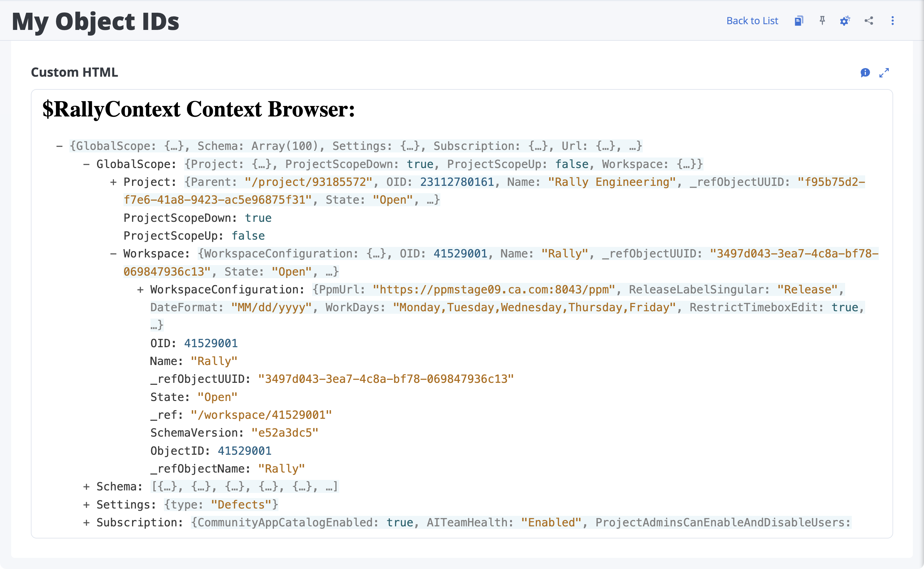Click the copy page icon in header
The height and width of the screenshot is (569, 924).
(799, 21)
